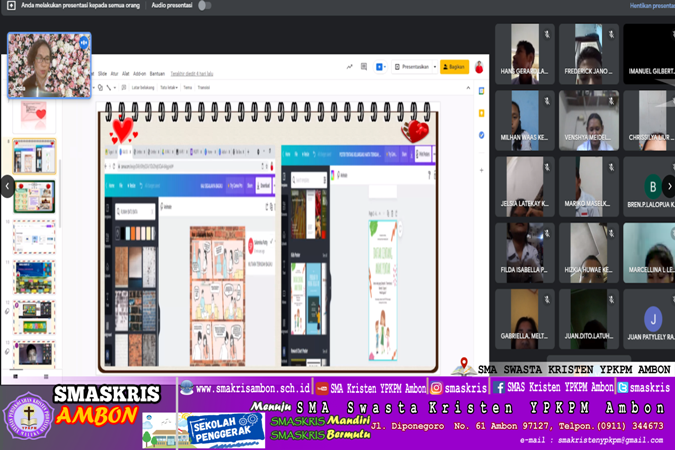Expand the Tata letak dropdown
Image resolution: width=675 pixels, height=450 pixels.
169,87
